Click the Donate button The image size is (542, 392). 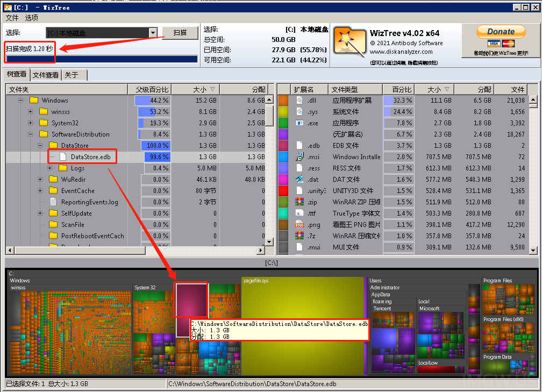pos(501,32)
